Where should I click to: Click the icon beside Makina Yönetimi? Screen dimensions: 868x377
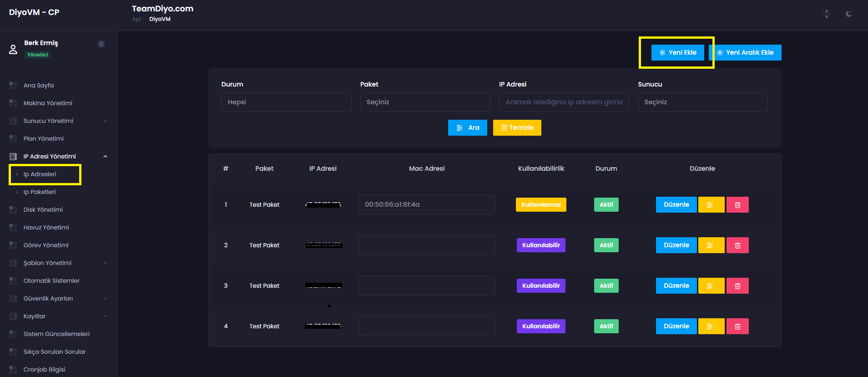tap(13, 103)
